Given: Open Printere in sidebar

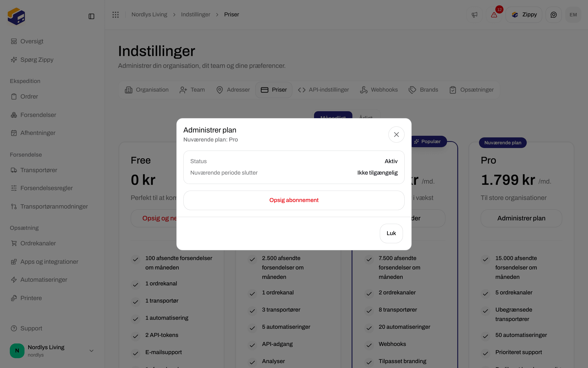Looking at the screenshot, I should pyautogui.click(x=52, y=298).
